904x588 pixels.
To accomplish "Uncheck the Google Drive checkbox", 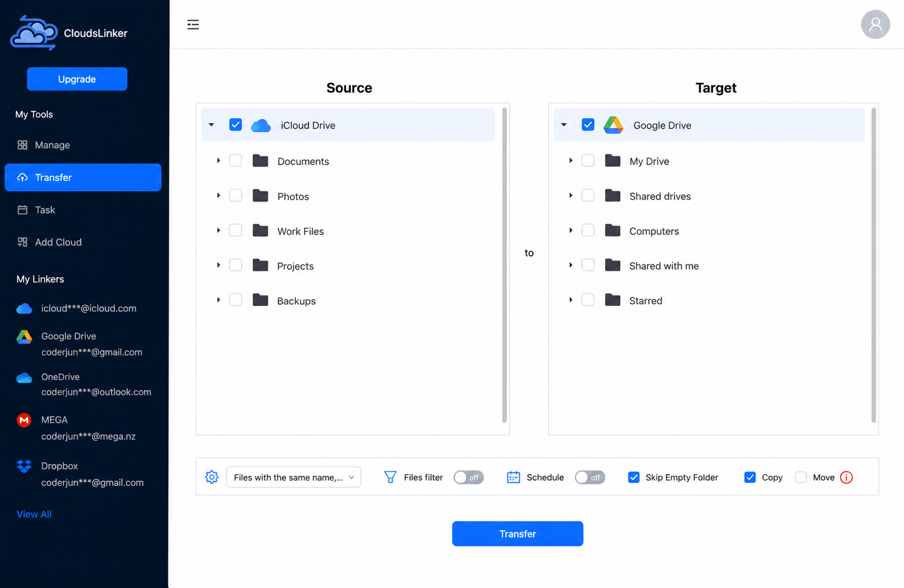I will 588,125.
